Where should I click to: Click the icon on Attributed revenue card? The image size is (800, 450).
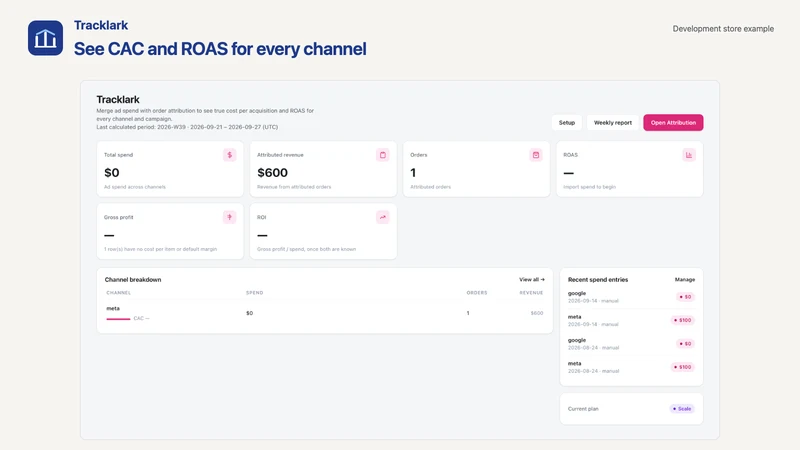coord(383,155)
